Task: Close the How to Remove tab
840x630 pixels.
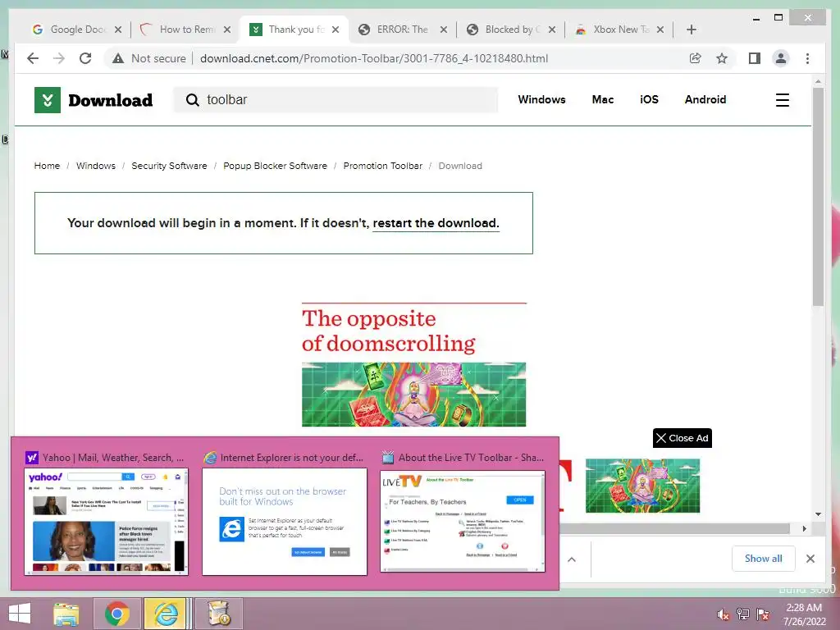Action: coord(227,30)
